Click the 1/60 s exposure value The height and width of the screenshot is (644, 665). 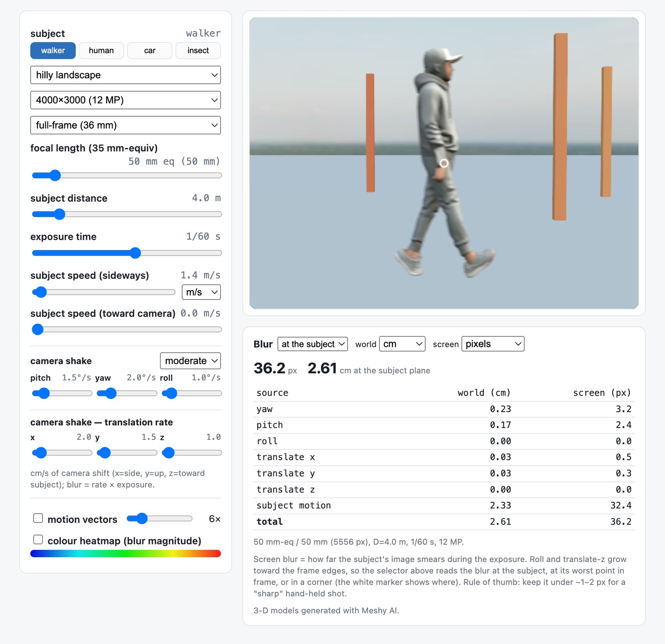tap(203, 237)
